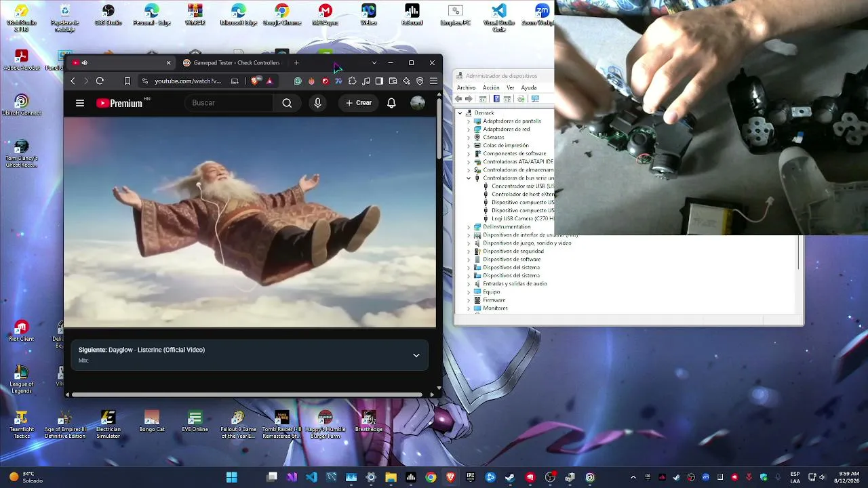
Task: Open Visual Studio Code desktop shortcut
Action: [x=499, y=18]
